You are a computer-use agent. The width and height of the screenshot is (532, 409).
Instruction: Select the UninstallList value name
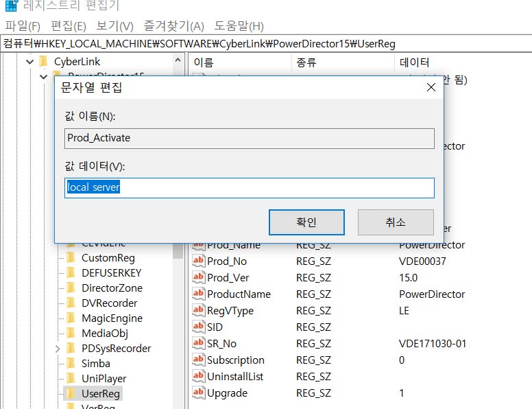235,376
